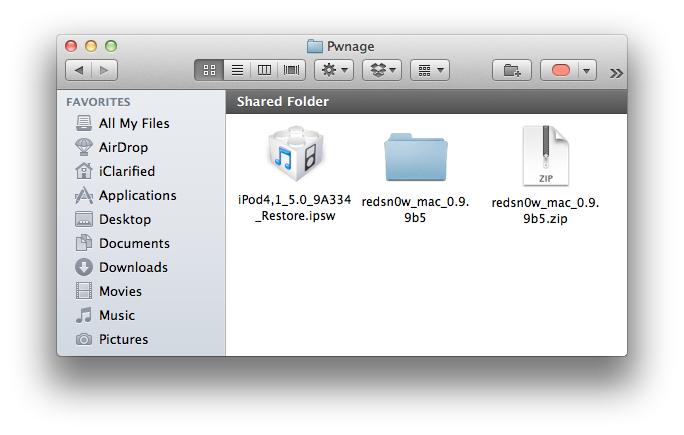Open AirDrop from the sidebar

click(124, 148)
